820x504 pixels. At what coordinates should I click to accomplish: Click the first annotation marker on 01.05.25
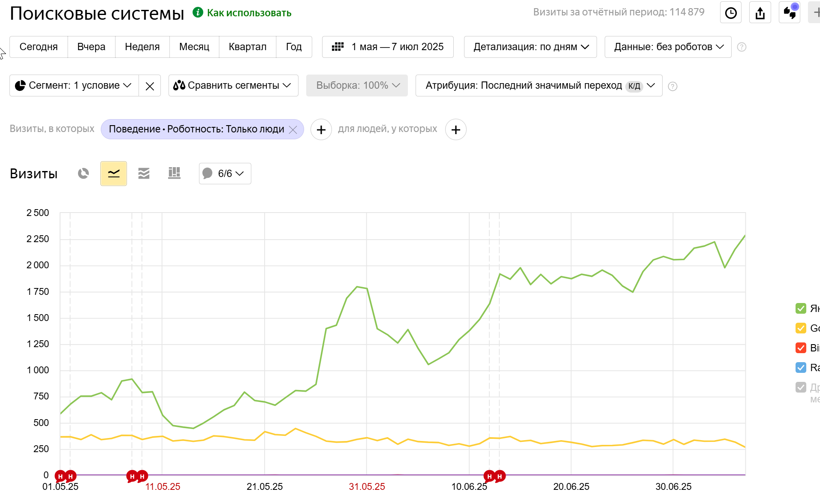click(x=60, y=476)
